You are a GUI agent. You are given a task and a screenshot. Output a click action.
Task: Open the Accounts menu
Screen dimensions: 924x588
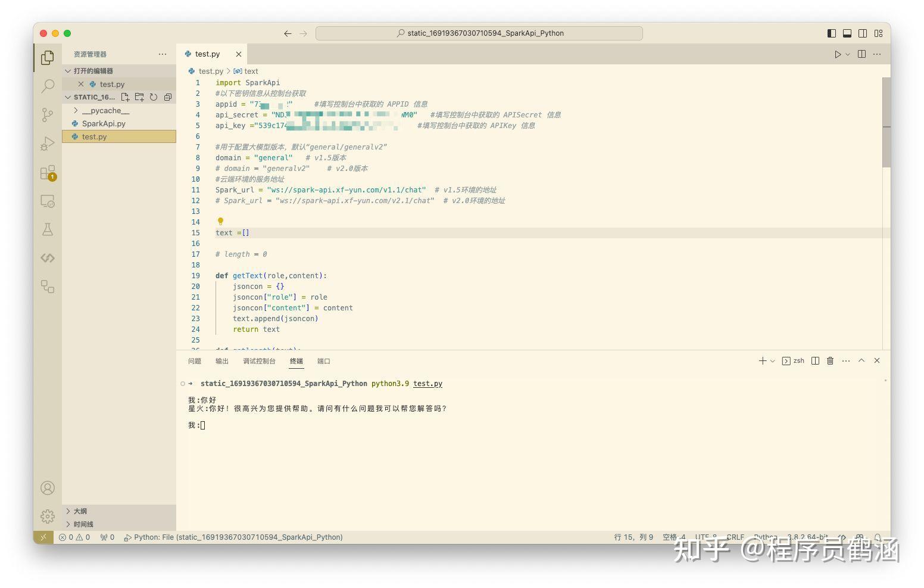[48, 488]
